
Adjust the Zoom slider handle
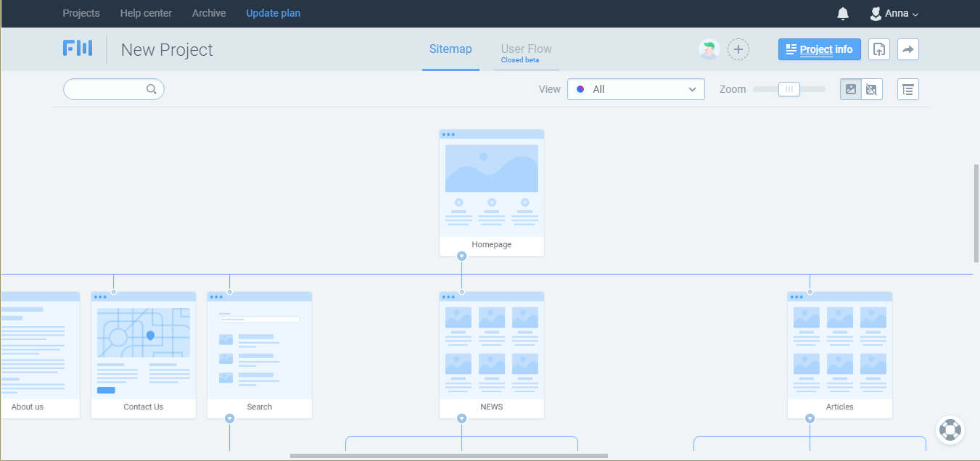[789, 88]
